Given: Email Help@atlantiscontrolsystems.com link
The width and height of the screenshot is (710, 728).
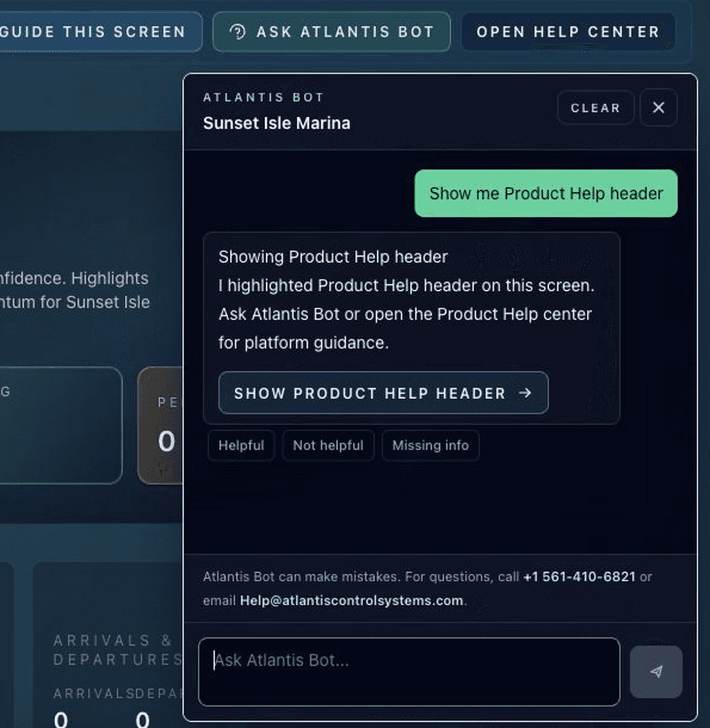Looking at the screenshot, I should pos(351,601).
